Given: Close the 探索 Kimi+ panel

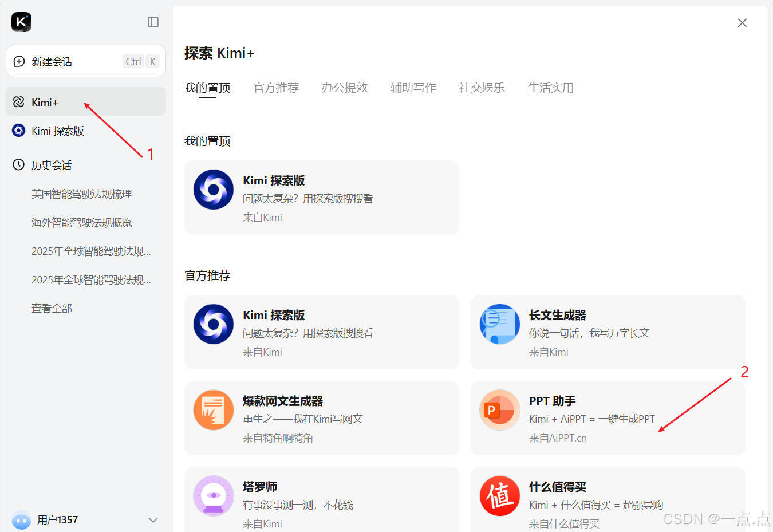Looking at the screenshot, I should point(742,23).
